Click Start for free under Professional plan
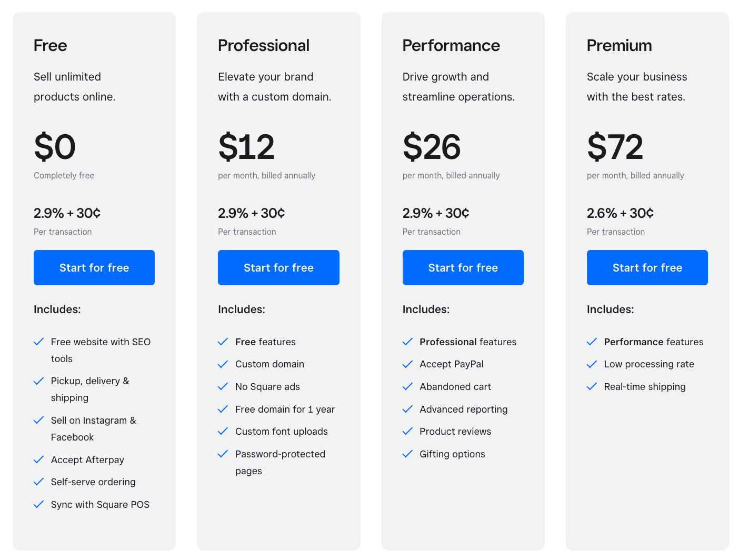Image resolution: width=739 pixels, height=560 pixels. (278, 267)
